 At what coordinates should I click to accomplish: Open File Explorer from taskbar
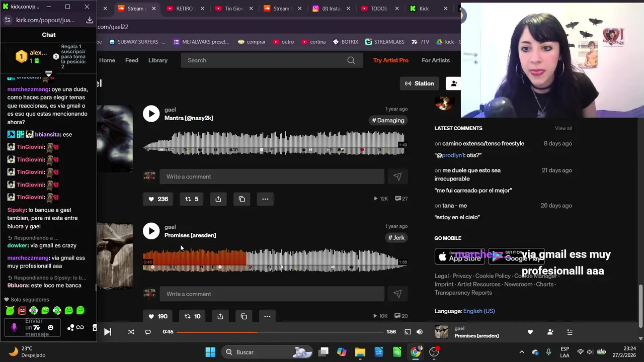360,352
